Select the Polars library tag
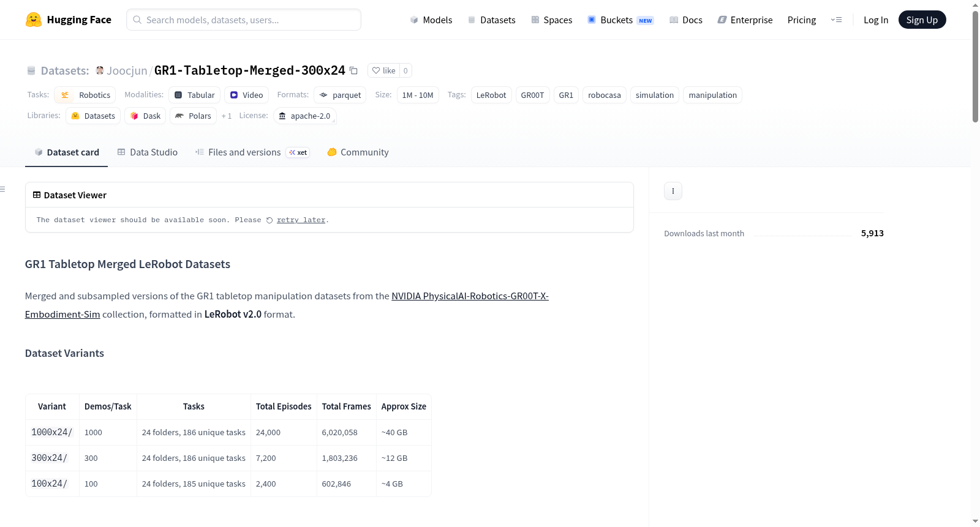This screenshot has height=527, width=980. point(193,116)
